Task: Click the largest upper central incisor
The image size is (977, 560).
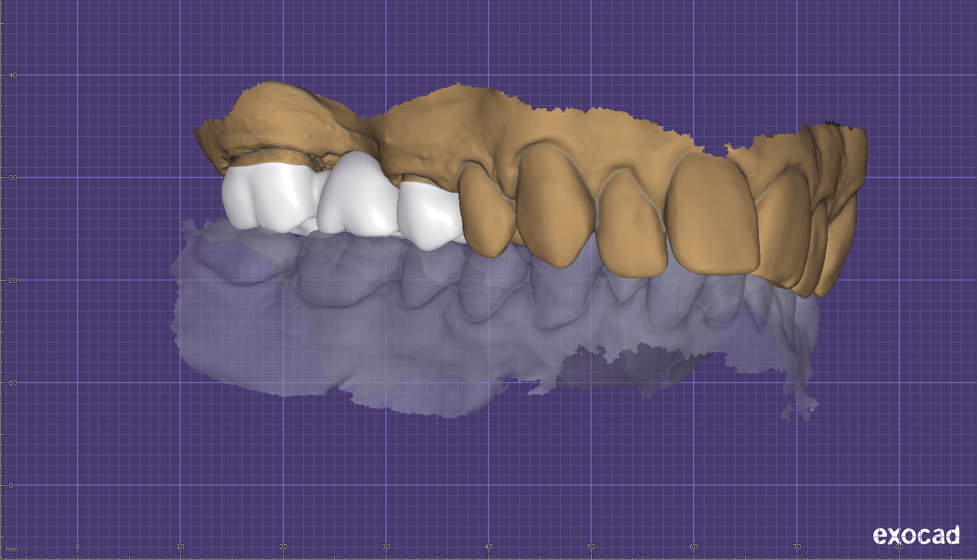Action: (711, 214)
